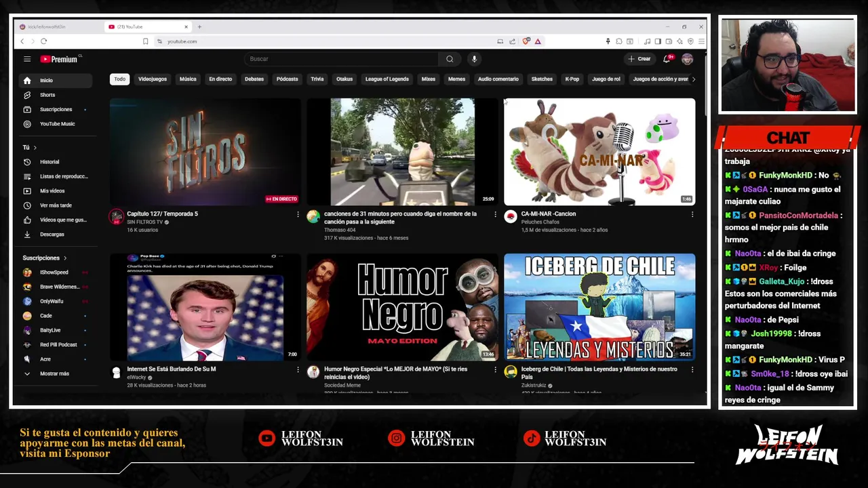Open the CA-MI-NAR video thumbnail
Viewport: 868px width, 488px height.
[599, 152]
